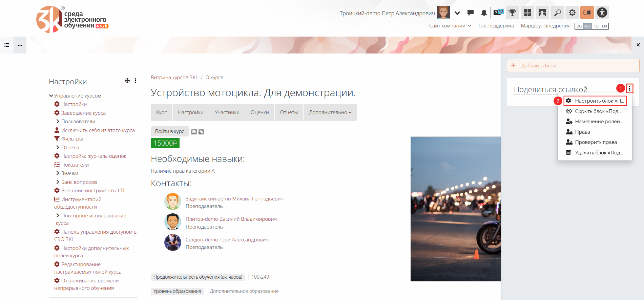Open teacher Плитов-demo Василий Владимирович profile link

click(x=231, y=219)
